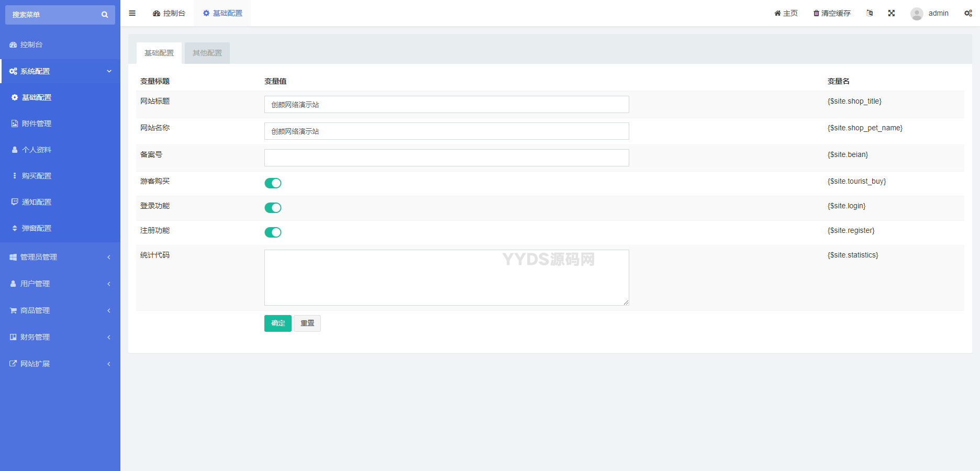Switch off the 注册功能 toggle
The width and height of the screenshot is (980, 471).
[x=273, y=232]
